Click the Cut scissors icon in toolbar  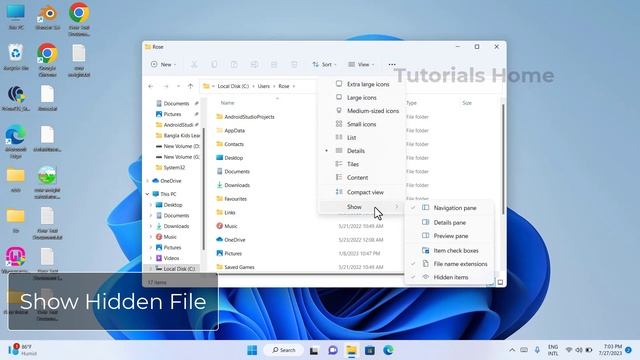click(194, 64)
